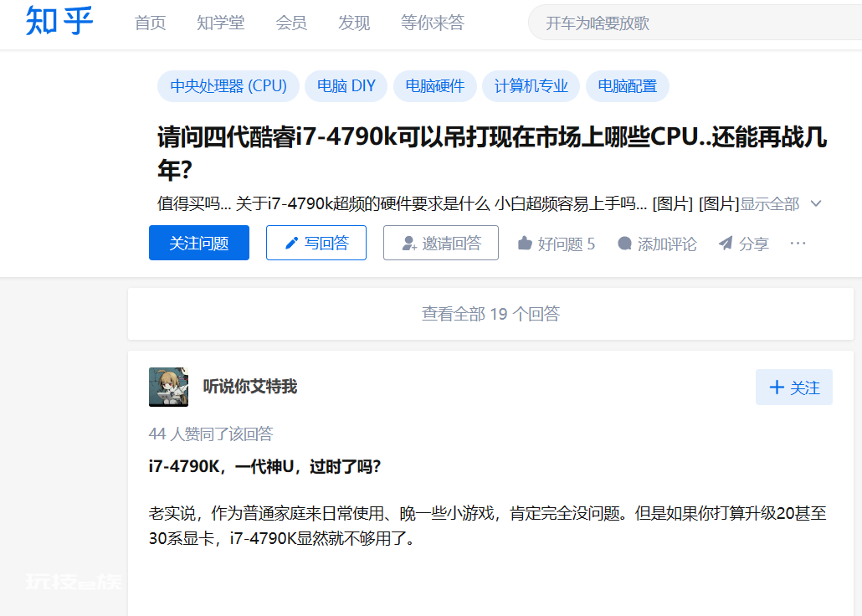862x616 pixels.
Task: Open the 会员 nav tab
Action: [291, 23]
